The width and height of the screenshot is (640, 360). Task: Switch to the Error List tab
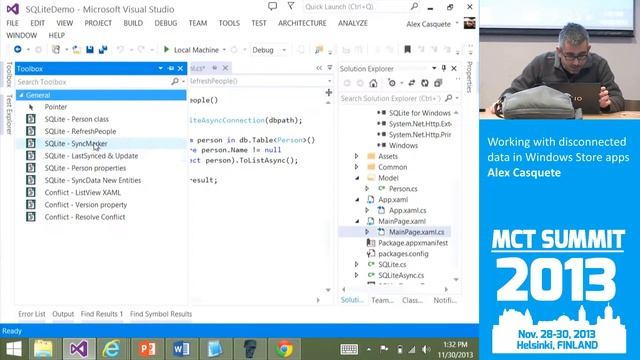32,314
